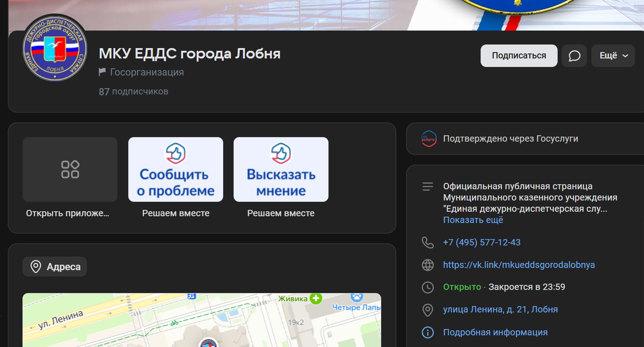Click the phone handset icon
The height and width of the screenshot is (347, 644).
tap(428, 243)
